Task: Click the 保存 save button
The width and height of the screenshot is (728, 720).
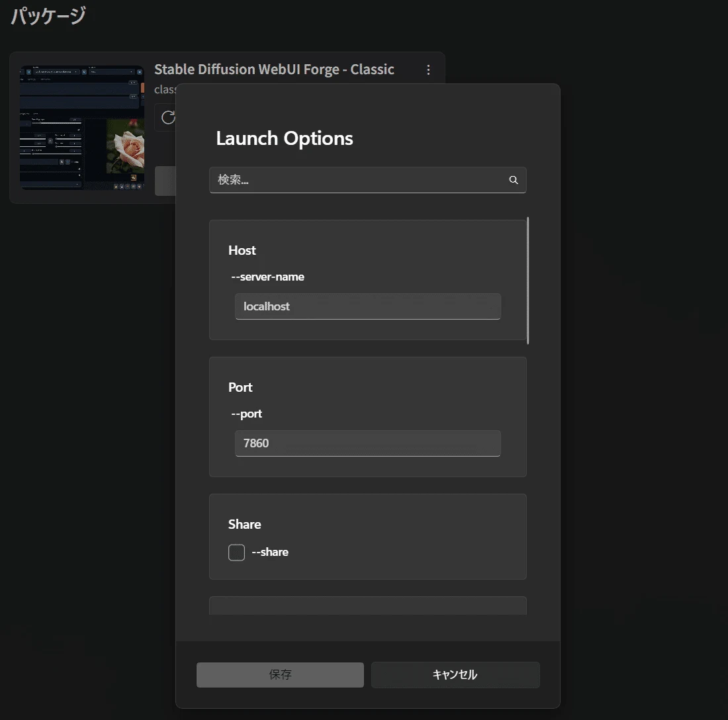Action: tap(280, 674)
